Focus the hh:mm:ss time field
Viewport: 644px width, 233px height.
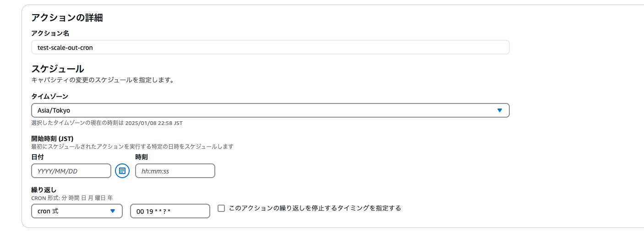175,171
